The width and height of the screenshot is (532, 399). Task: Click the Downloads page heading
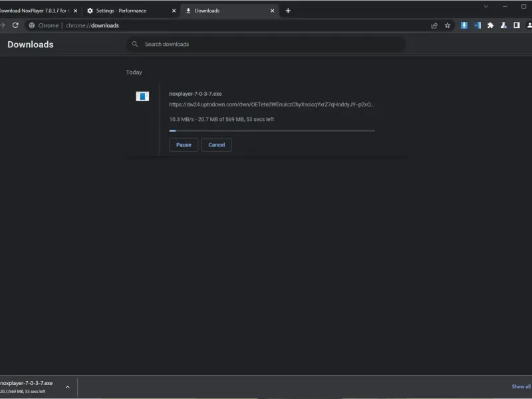[x=31, y=45]
